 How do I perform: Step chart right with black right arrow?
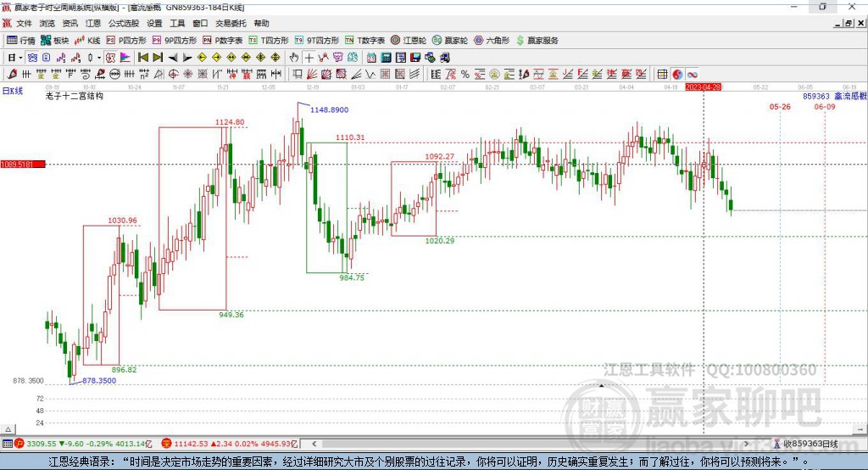187,58
